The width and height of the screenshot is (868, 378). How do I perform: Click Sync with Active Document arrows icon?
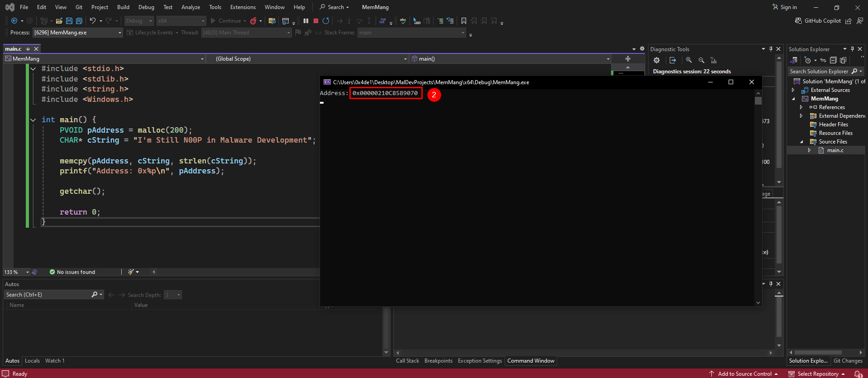823,60
